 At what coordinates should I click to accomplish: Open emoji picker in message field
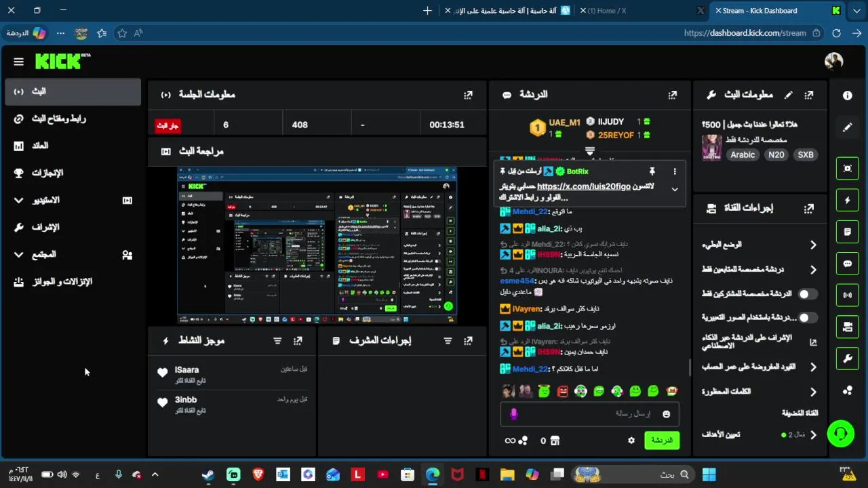(x=666, y=414)
